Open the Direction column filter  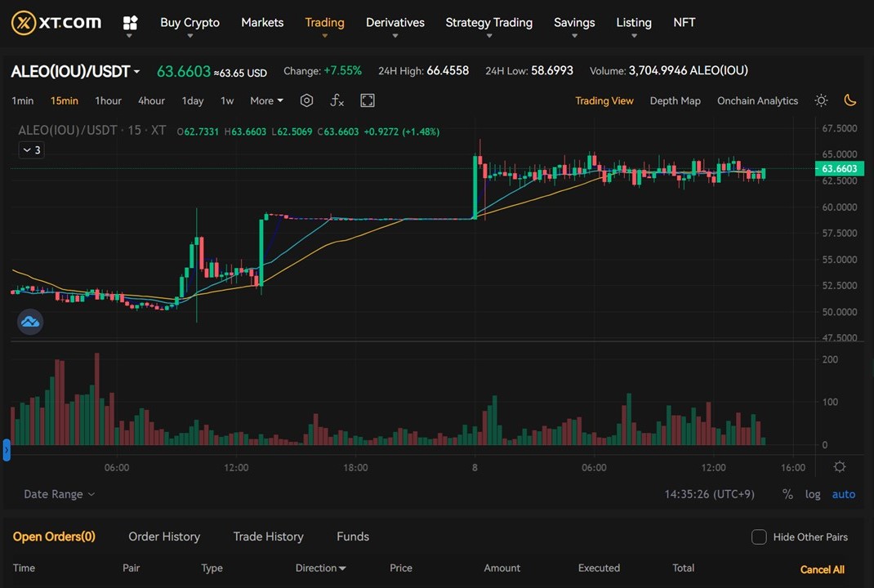[320, 568]
